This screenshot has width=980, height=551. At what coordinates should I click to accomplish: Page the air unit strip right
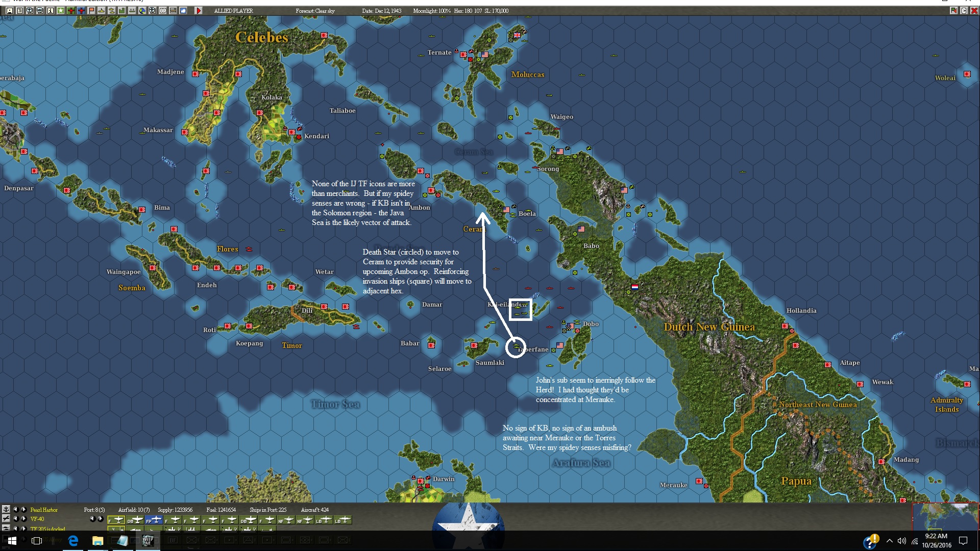click(x=100, y=519)
